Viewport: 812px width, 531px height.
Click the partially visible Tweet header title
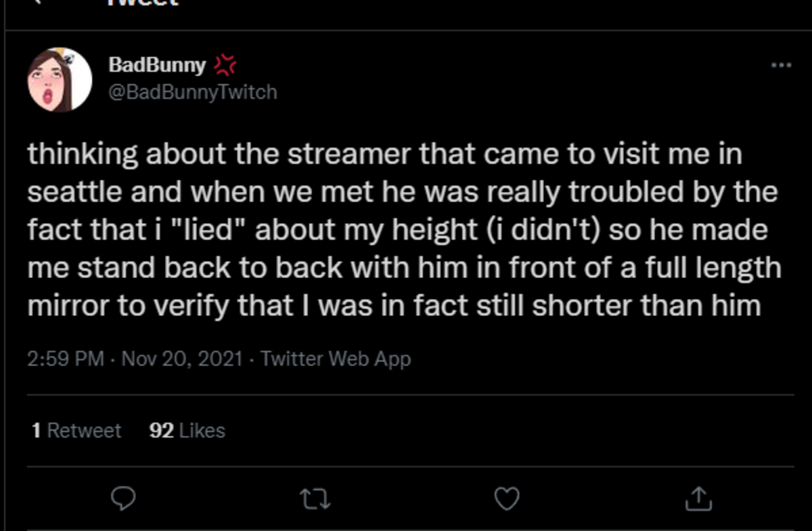pos(142,3)
